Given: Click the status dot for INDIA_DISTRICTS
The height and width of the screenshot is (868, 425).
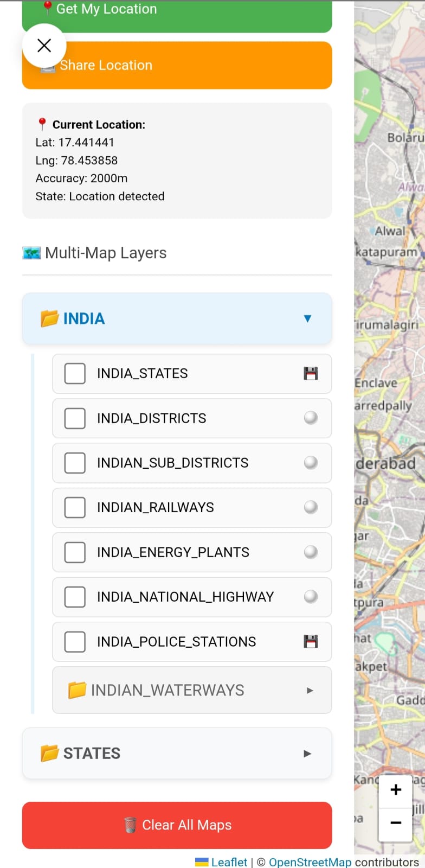Looking at the screenshot, I should 311,418.
